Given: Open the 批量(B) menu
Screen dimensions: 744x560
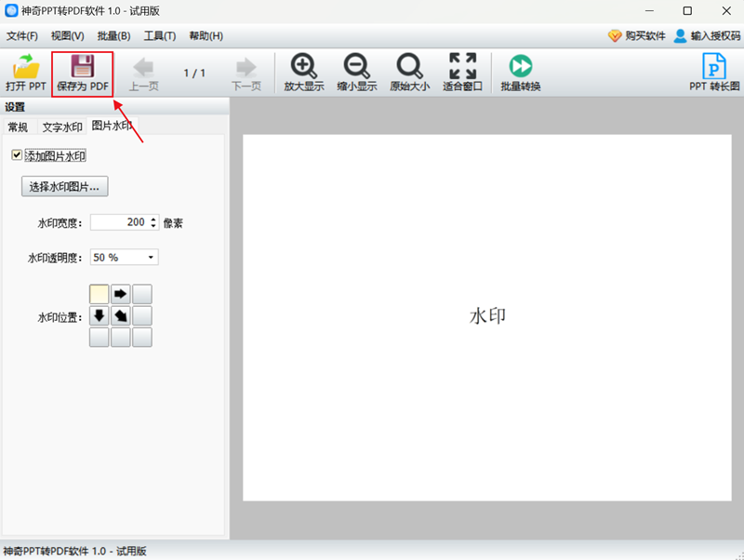Looking at the screenshot, I should (x=113, y=36).
